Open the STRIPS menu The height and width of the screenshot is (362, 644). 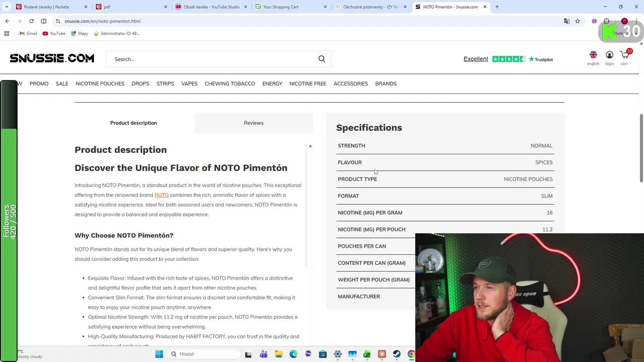click(x=165, y=83)
